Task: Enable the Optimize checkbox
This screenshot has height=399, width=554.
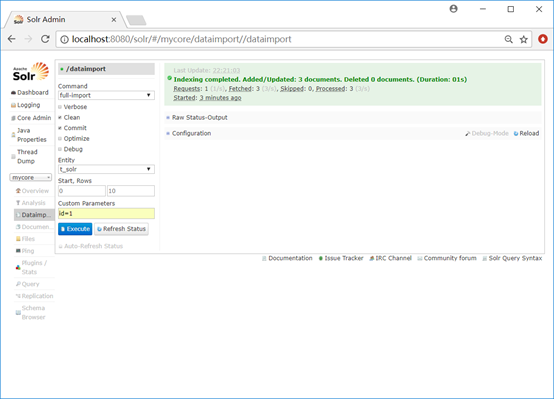Action: [x=60, y=139]
